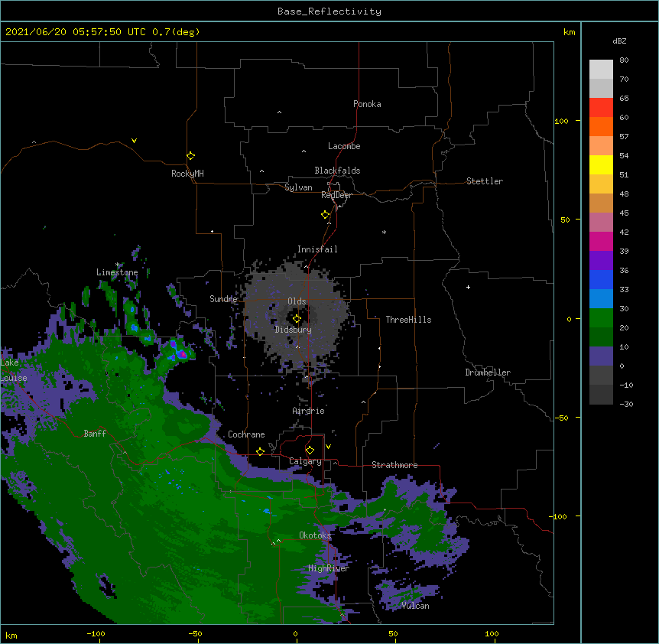659x644 pixels.
Task: Click the Ponoka city label
Action: coord(367,104)
